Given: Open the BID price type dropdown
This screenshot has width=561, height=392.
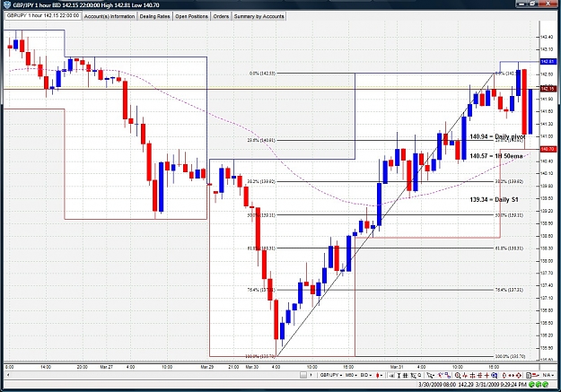Looking at the screenshot, I should click(366, 375).
